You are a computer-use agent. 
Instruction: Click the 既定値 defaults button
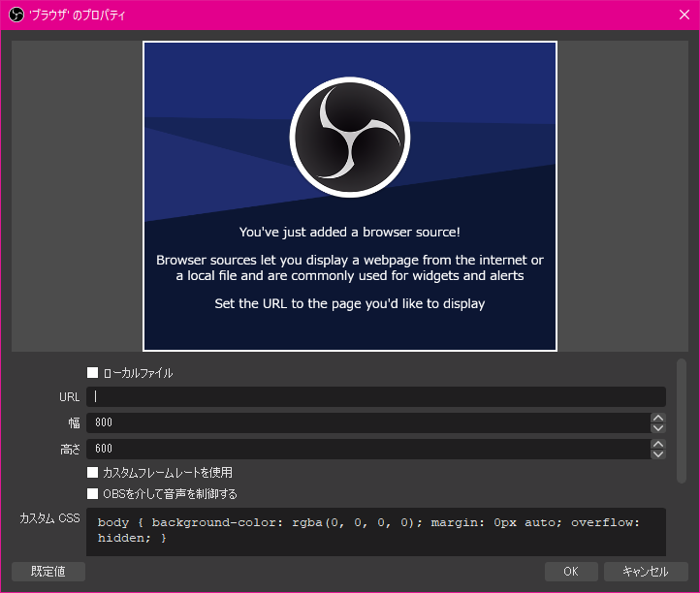(48, 572)
